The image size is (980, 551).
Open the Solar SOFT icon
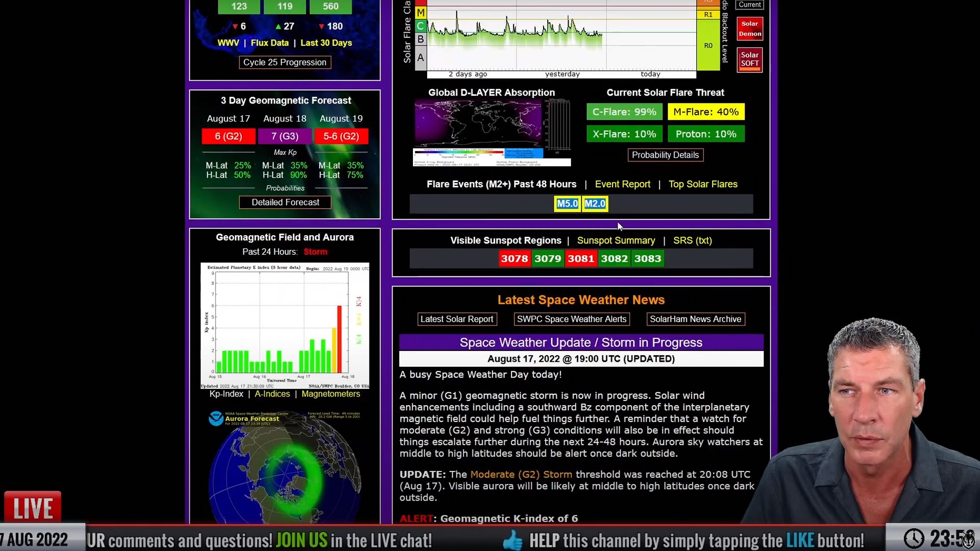(x=749, y=60)
